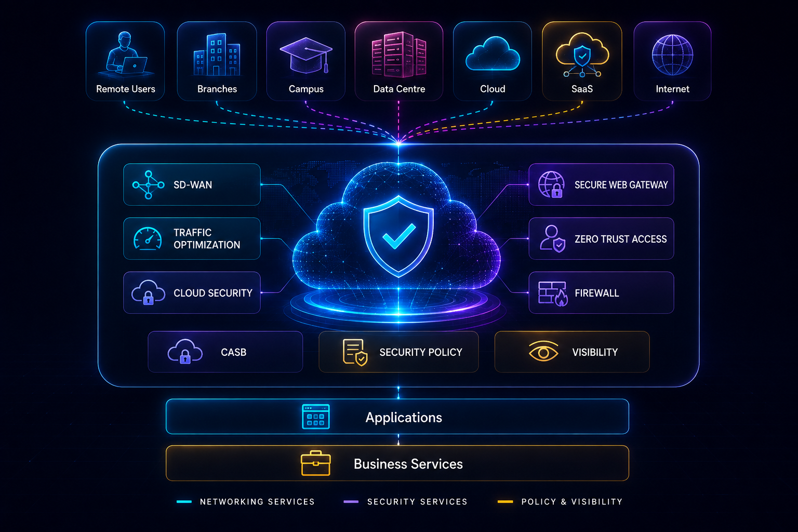Click the "SD-WAN" text
The image size is (798, 532).
(193, 185)
